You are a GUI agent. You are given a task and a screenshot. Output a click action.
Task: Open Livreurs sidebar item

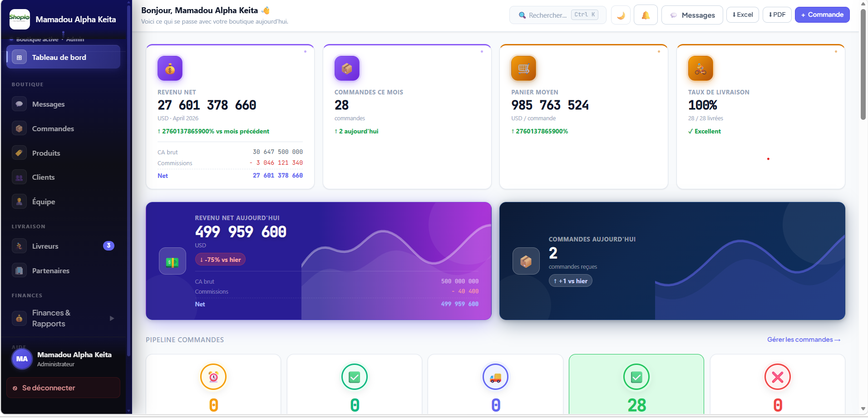(x=63, y=246)
